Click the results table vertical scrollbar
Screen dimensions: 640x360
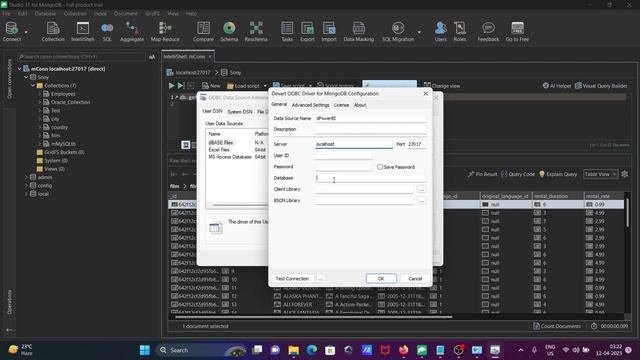[627, 213]
